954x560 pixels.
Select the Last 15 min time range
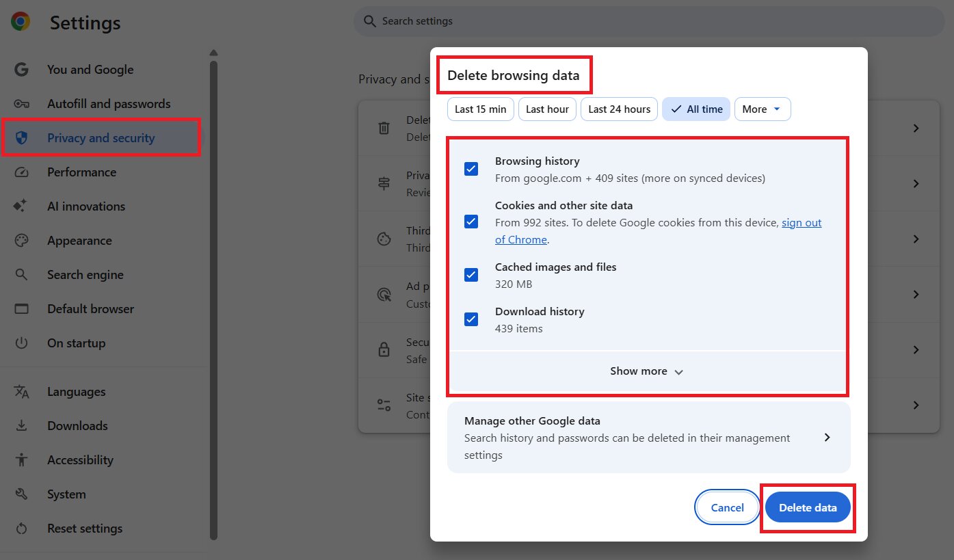click(x=481, y=109)
